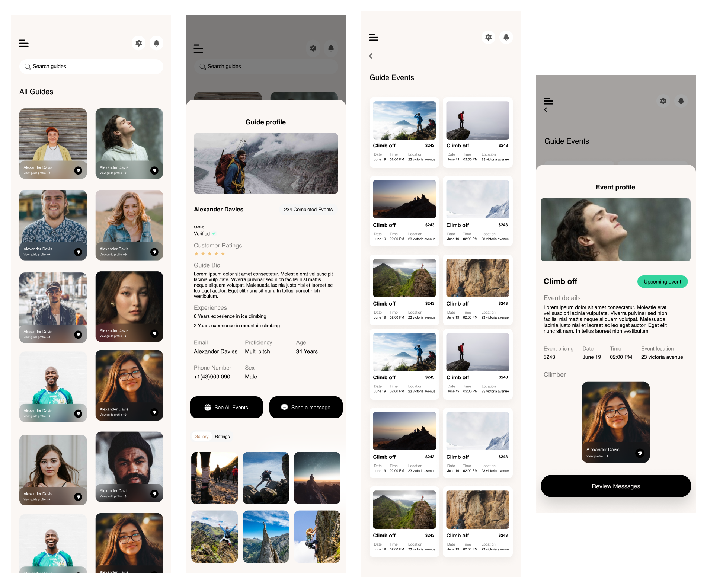Click the Search guides field on All Guides screen
Image resolution: width=707 pixels, height=588 pixels.
91,67
